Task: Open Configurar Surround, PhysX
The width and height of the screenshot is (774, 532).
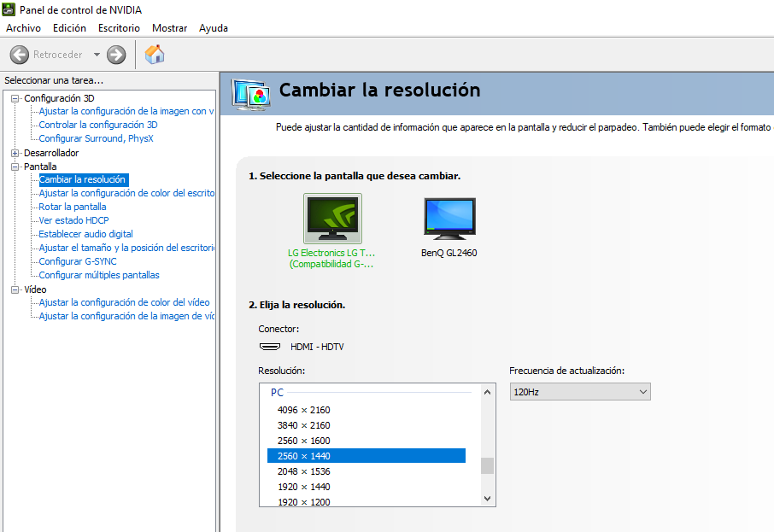Action: 97,138
